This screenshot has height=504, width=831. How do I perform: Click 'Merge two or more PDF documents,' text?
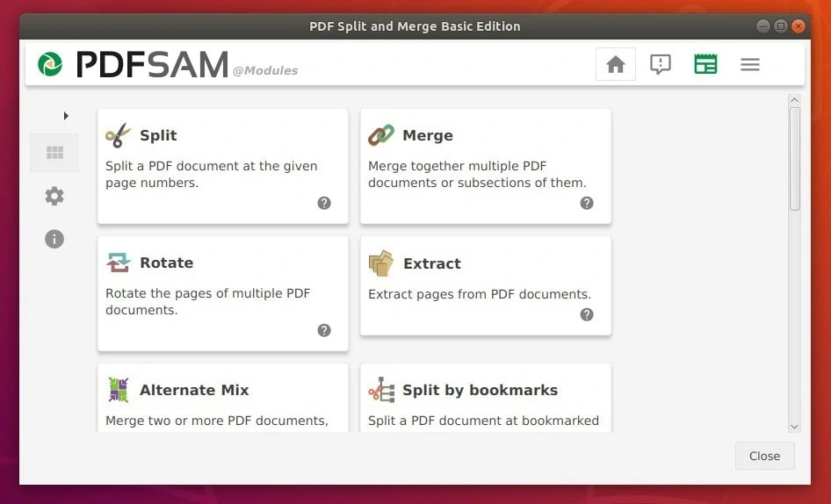[217, 421]
